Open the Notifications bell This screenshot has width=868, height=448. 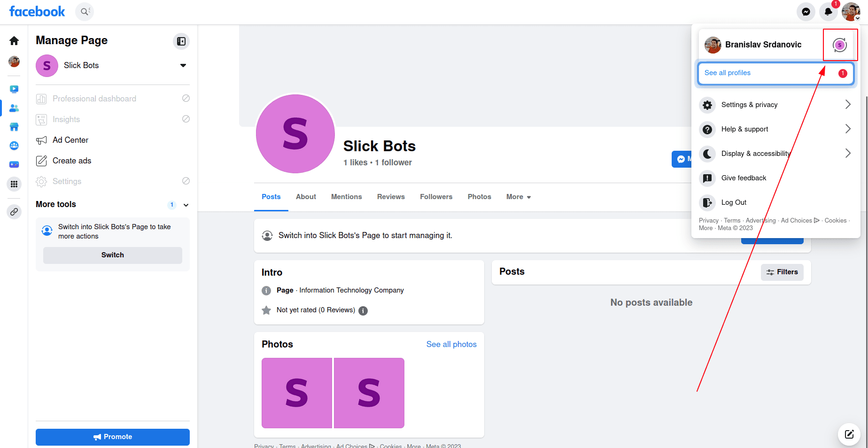pos(828,12)
